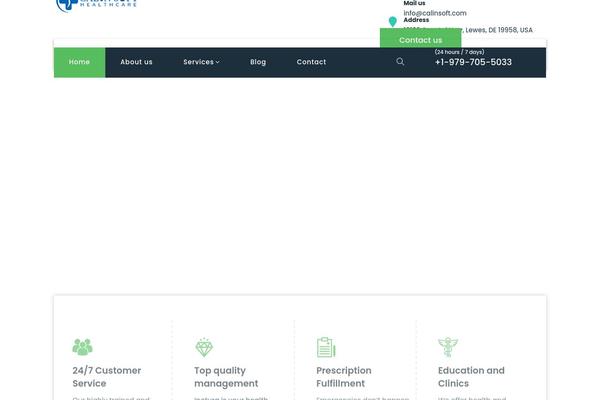Click the info@calinsoft.com email link
600x400 pixels.
click(x=435, y=13)
